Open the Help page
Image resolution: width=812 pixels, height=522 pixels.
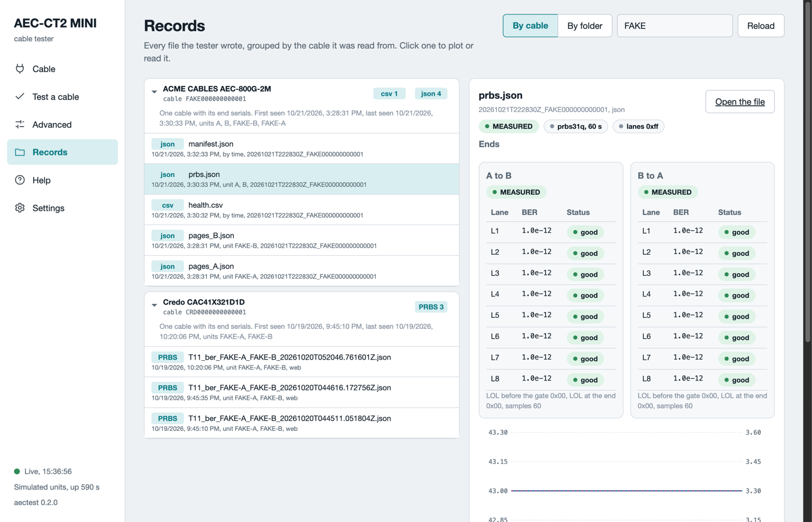point(62,180)
